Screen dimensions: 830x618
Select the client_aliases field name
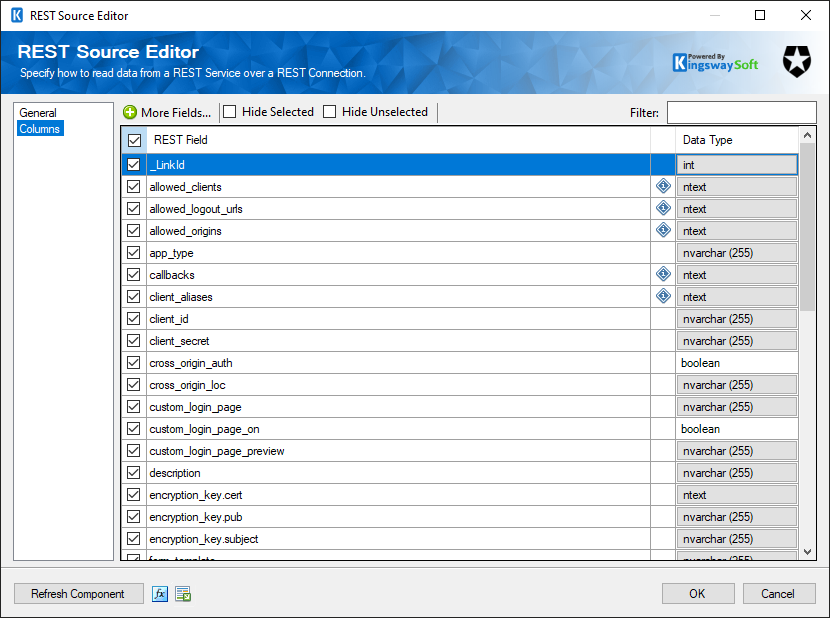181,297
